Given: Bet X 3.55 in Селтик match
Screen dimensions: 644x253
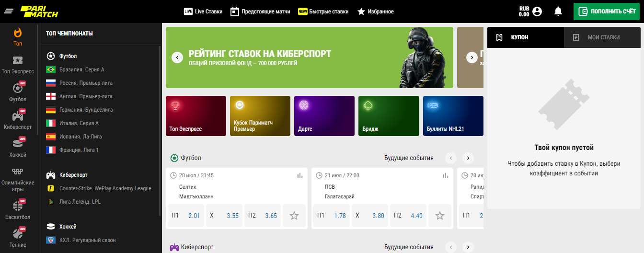Looking at the screenshot, I should (x=224, y=216).
